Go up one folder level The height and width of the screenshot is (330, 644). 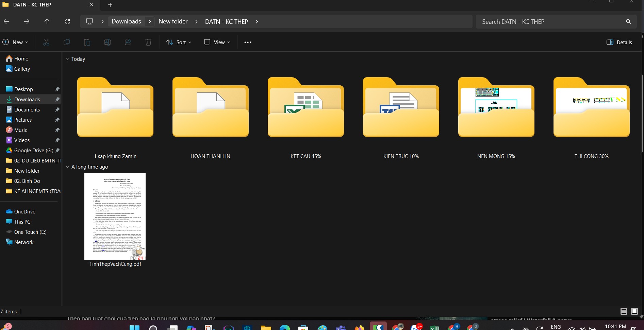(47, 21)
